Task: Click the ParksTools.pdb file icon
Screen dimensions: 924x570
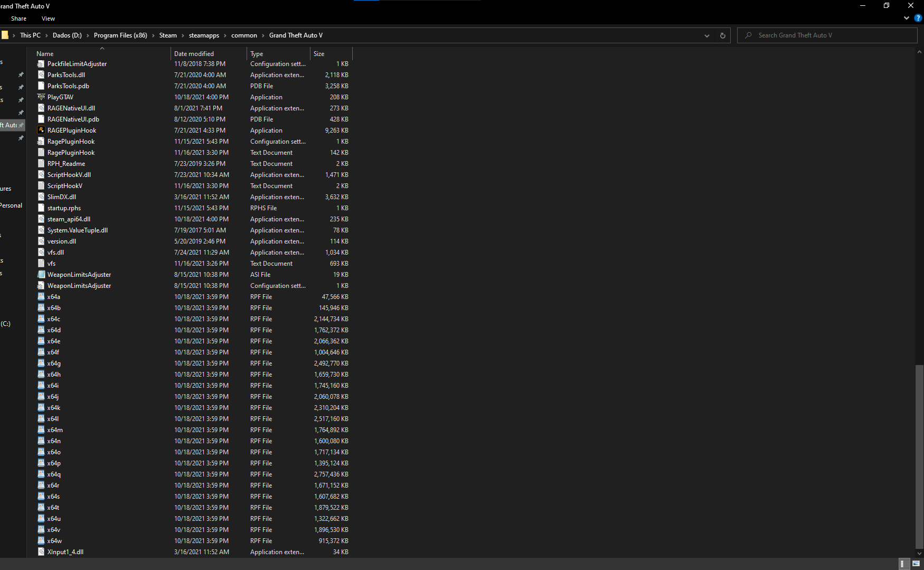Action: tap(41, 86)
